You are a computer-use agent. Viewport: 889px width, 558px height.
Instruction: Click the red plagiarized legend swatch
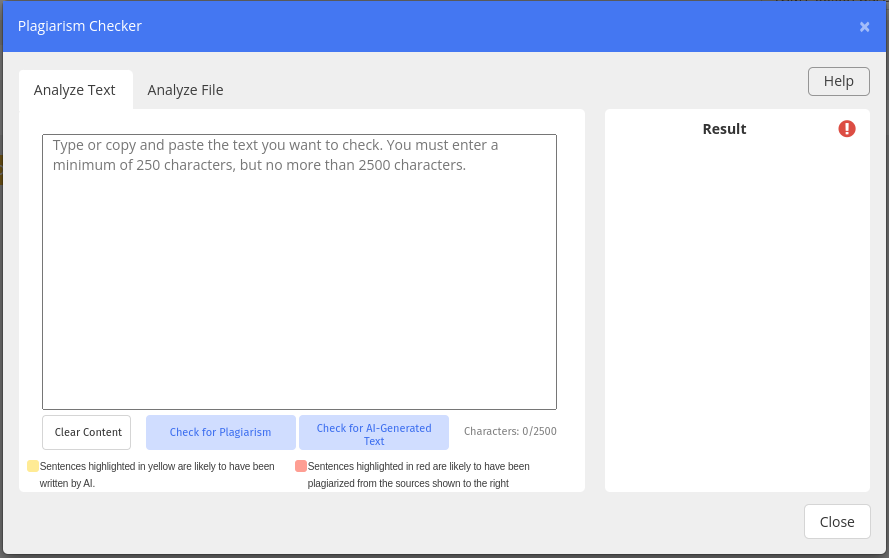(x=301, y=466)
